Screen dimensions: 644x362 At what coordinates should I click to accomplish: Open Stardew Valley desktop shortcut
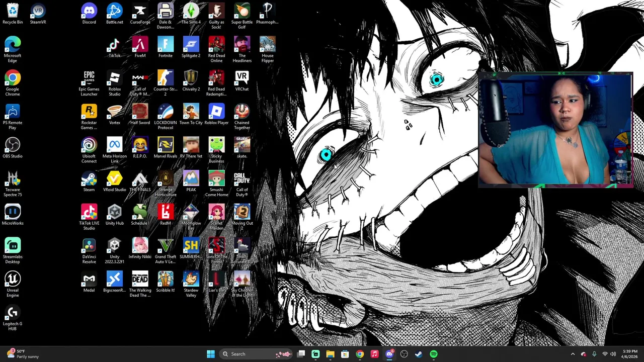pyautogui.click(x=191, y=284)
